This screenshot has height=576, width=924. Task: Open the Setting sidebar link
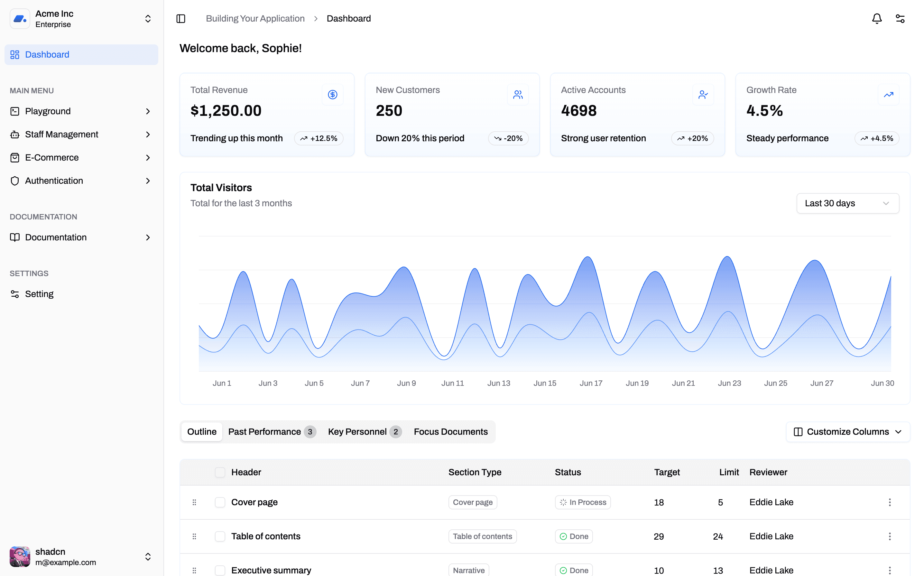39,294
